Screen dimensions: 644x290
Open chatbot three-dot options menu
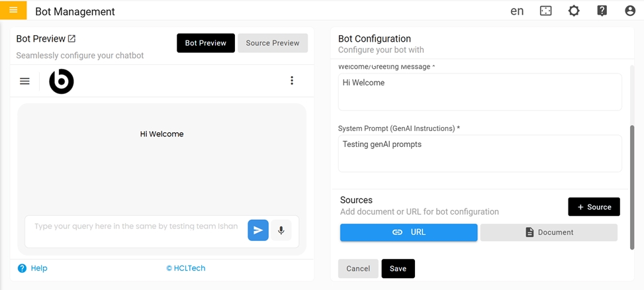coord(292,81)
